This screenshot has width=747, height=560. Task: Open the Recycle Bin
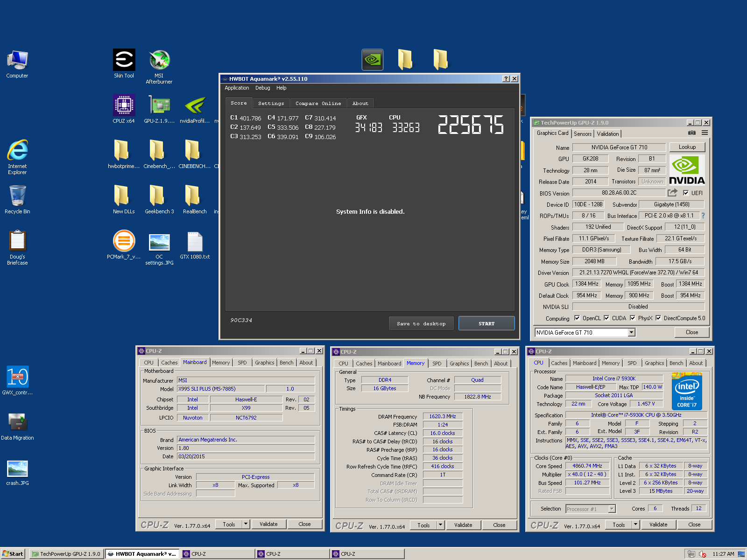pos(17,199)
